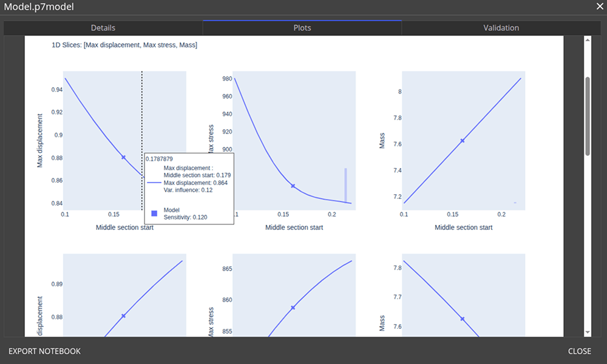The width and height of the screenshot is (607, 364).
Task: Click the cross marker on the Max displacement curve near 0.88, upper plot
Action: click(x=123, y=157)
